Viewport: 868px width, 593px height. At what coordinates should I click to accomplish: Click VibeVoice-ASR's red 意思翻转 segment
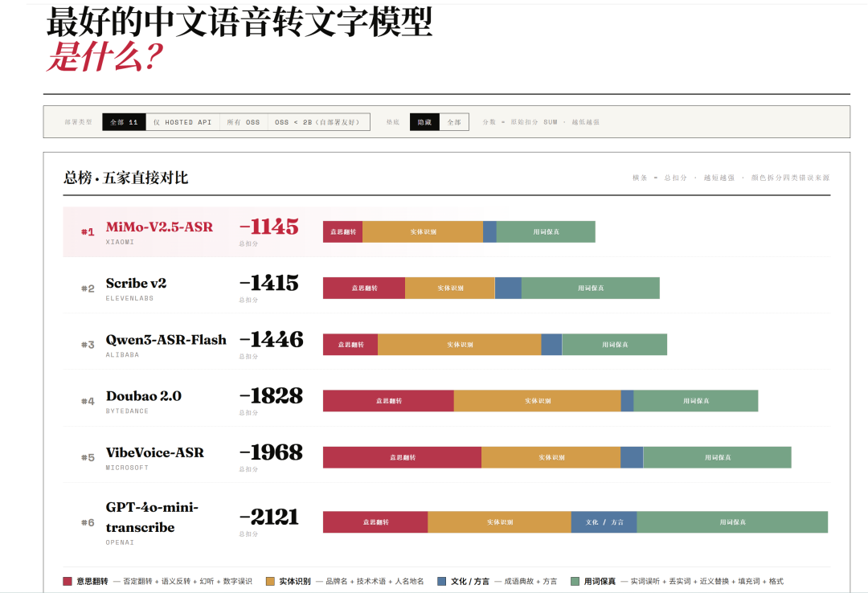click(403, 457)
